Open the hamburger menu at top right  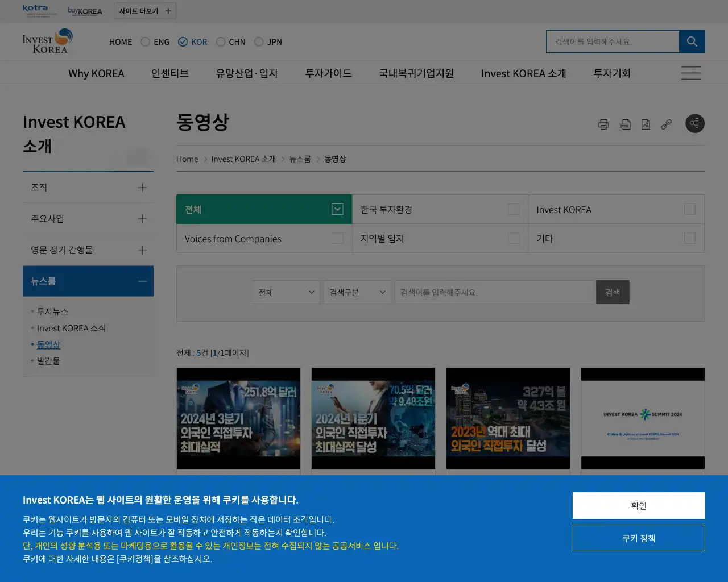[690, 73]
